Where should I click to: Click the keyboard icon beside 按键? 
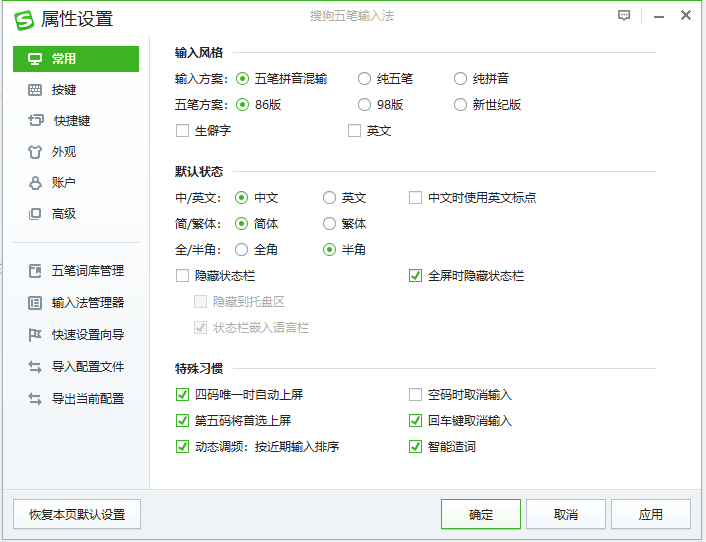tap(35, 90)
